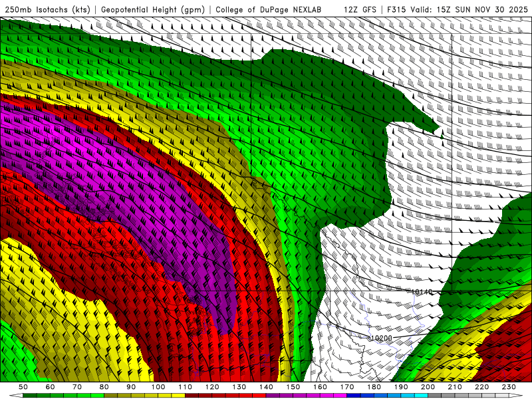Click the 'Geopotential Height (gpm)' header label

point(153,9)
